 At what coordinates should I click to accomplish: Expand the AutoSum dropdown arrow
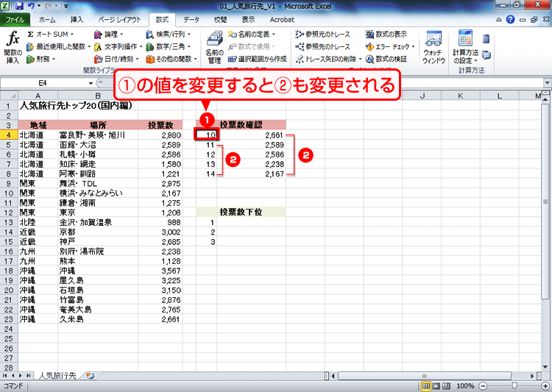(x=72, y=35)
